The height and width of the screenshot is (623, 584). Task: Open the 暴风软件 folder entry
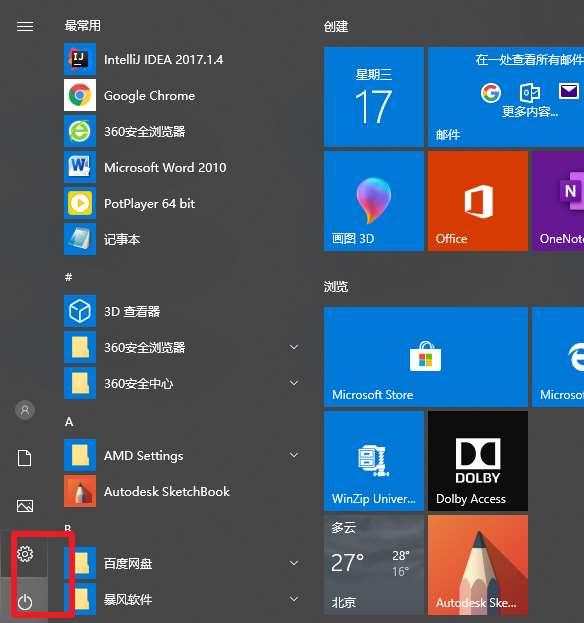[183, 599]
